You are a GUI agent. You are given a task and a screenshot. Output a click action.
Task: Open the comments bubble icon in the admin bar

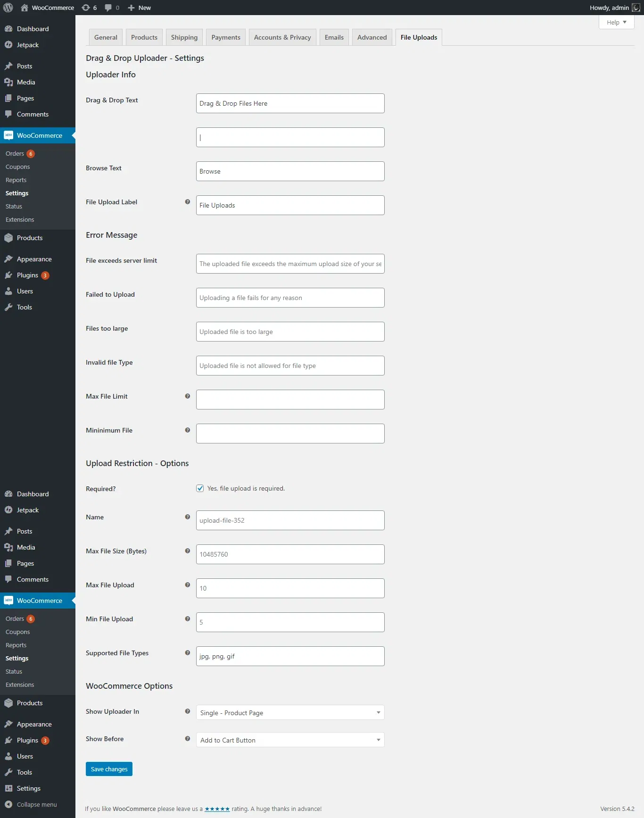[x=108, y=8]
